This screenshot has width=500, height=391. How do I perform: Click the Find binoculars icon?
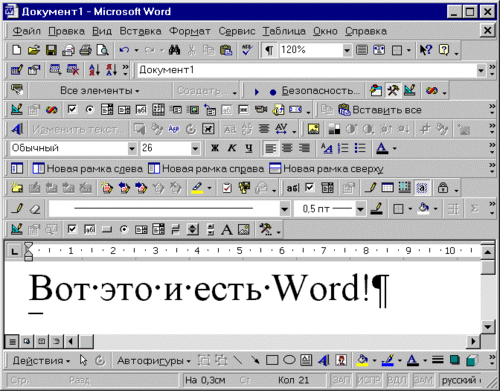click(174, 50)
